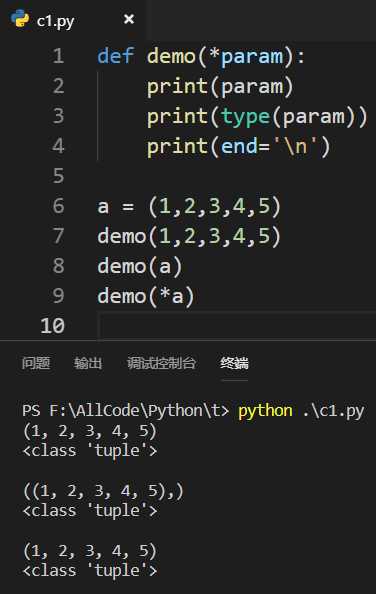
Task: Click the print(end='\n') code line
Action: click(x=239, y=147)
